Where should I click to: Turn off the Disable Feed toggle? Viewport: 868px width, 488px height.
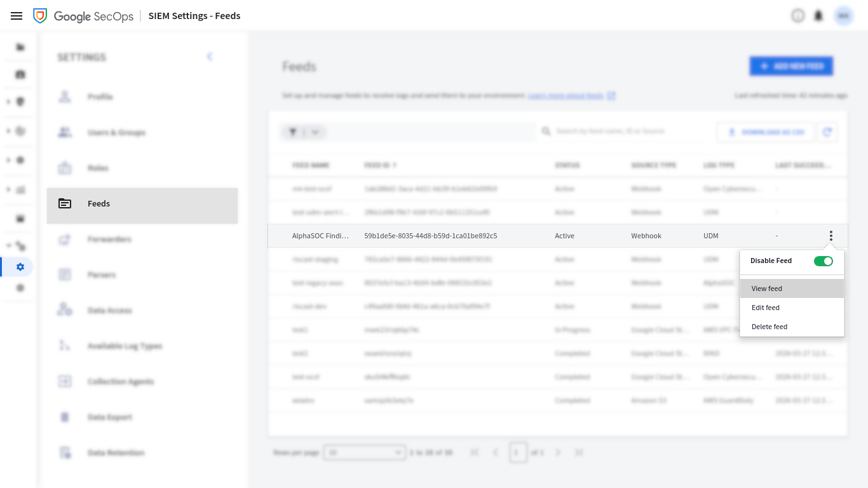tap(823, 261)
